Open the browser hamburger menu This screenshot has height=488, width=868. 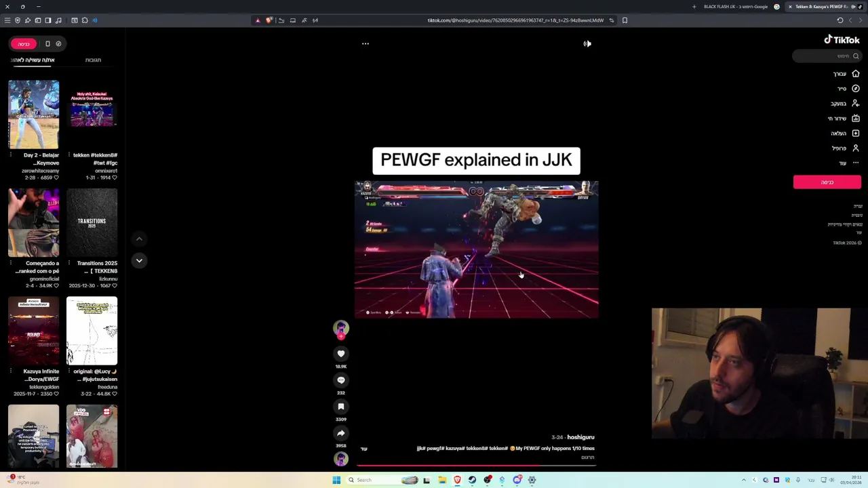[x=7, y=20]
